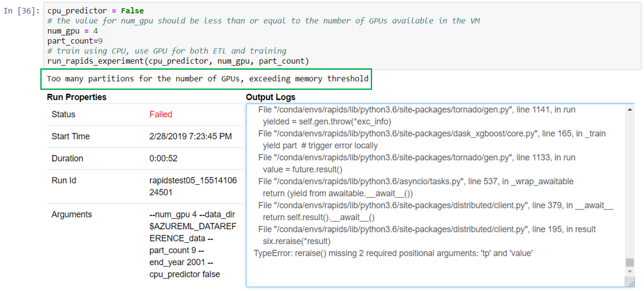This screenshot has height=291, width=644.
Task: Click the Output Logs scrollbar thumb
Action: tap(629, 262)
